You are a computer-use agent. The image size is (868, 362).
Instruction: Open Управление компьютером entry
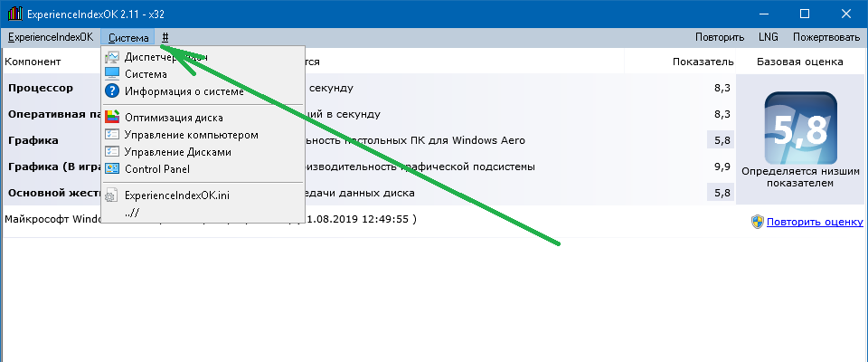point(203,135)
